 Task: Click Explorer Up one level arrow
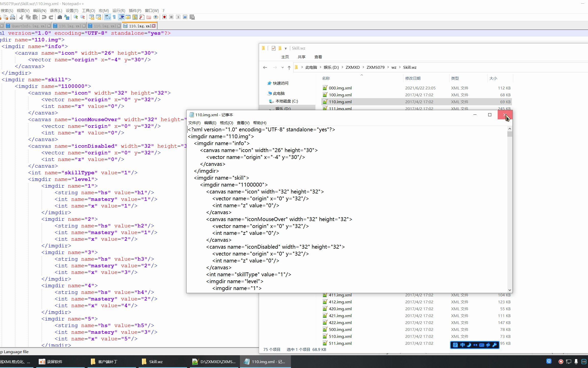[289, 67]
